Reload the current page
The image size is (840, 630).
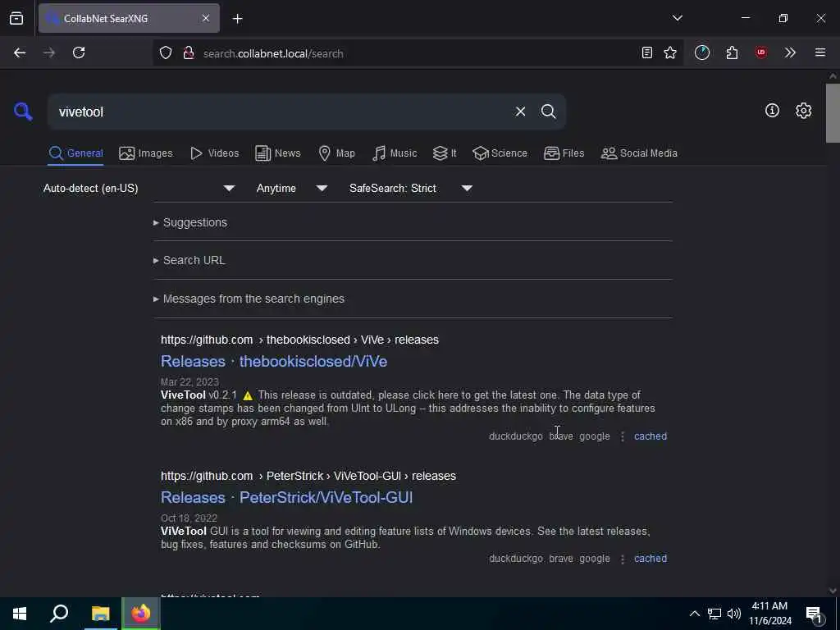point(79,52)
